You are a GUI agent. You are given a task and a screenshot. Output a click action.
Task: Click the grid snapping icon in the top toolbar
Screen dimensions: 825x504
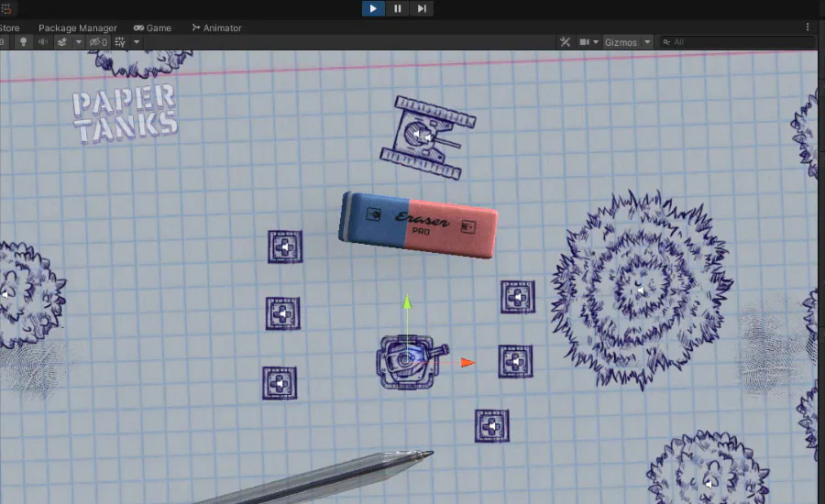click(6, 8)
